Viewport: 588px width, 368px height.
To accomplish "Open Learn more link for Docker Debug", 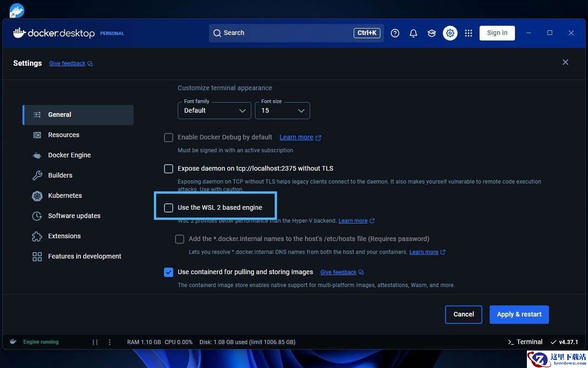I will coord(300,137).
